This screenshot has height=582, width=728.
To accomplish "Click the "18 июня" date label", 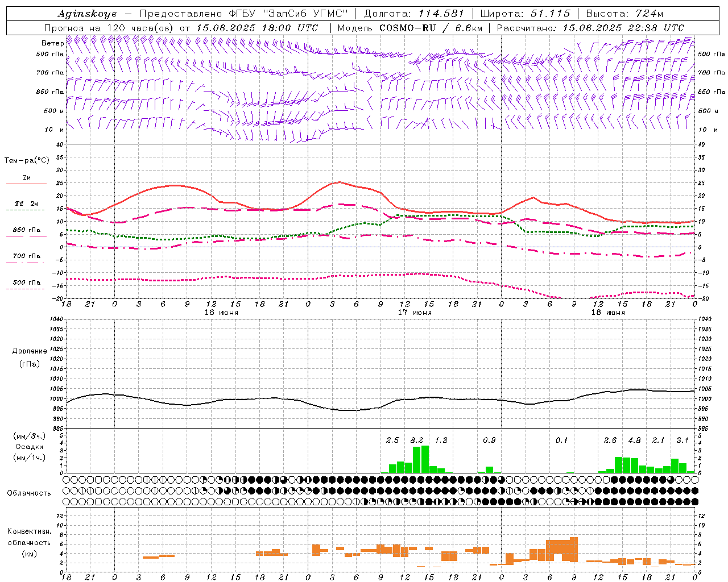I will coord(608,312).
